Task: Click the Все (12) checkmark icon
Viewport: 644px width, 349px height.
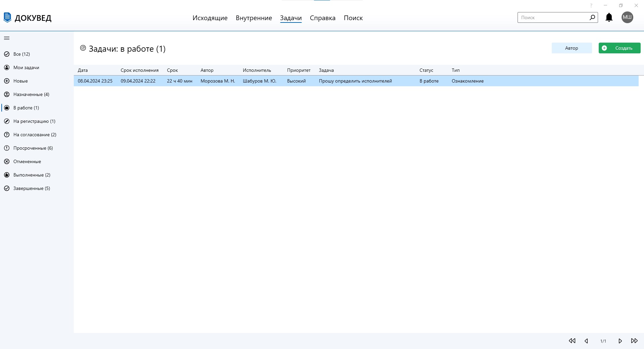Action: click(7, 54)
